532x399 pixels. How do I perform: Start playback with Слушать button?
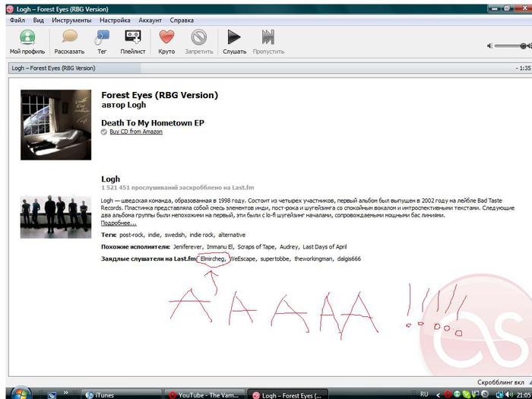click(x=234, y=42)
